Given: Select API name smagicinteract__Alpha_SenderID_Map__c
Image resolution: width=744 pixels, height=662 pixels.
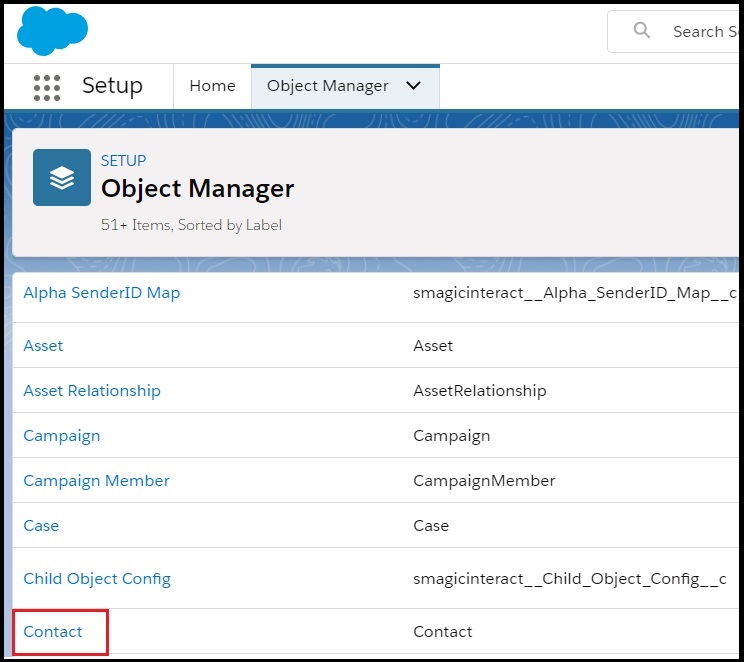Looking at the screenshot, I should coord(575,293).
